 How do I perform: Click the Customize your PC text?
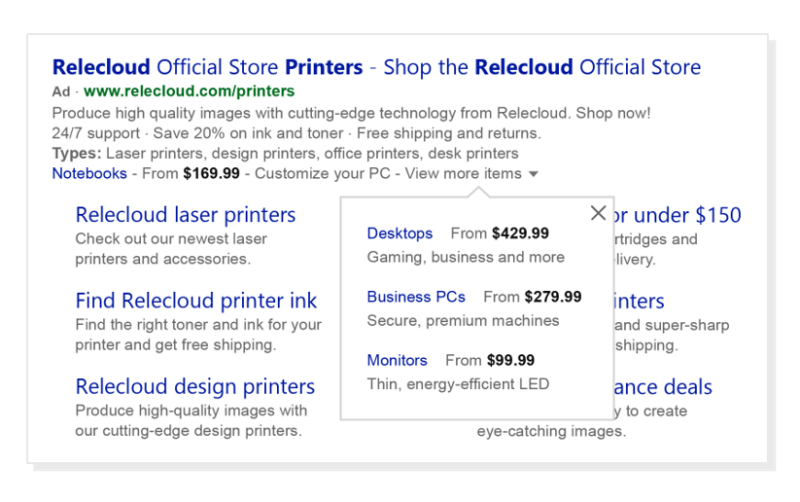point(326,173)
